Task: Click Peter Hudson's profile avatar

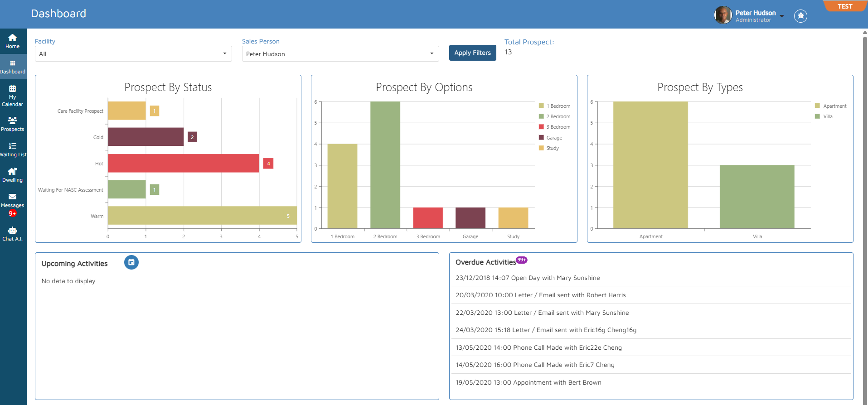Action: tap(723, 15)
